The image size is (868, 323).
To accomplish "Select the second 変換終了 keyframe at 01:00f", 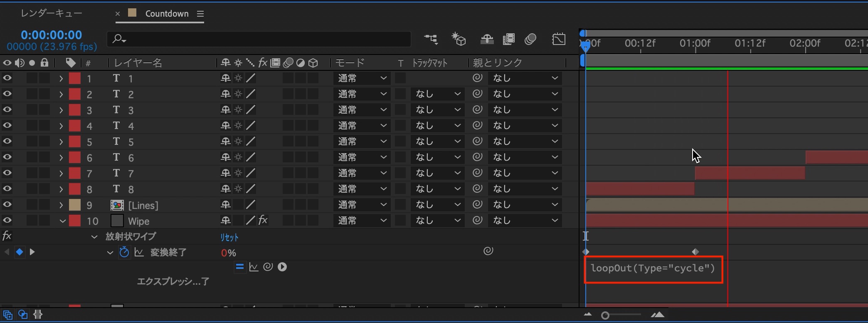I will (695, 252).
